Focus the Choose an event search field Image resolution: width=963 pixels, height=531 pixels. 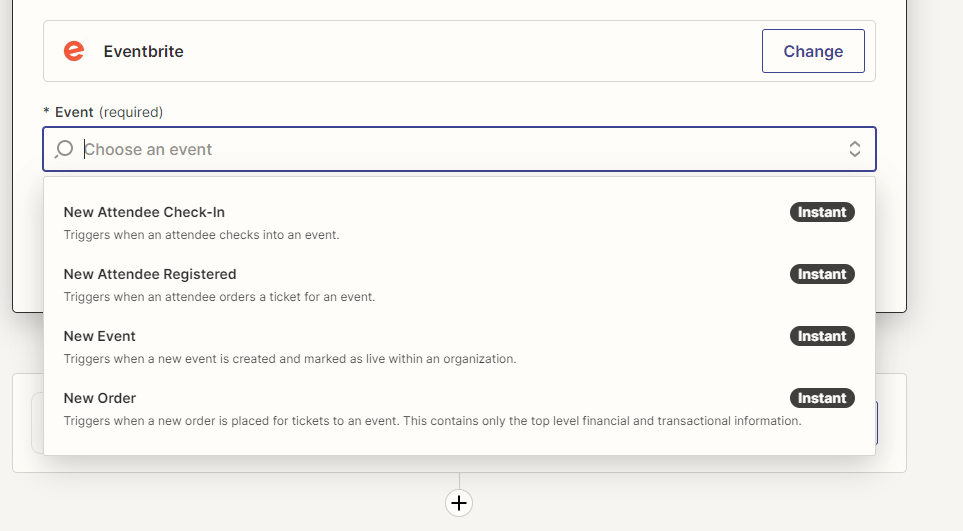click(x=459, y=149)
